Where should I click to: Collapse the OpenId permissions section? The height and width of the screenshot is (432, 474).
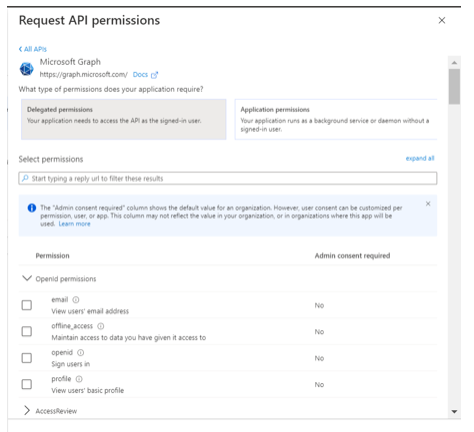(x=27, y=278)
